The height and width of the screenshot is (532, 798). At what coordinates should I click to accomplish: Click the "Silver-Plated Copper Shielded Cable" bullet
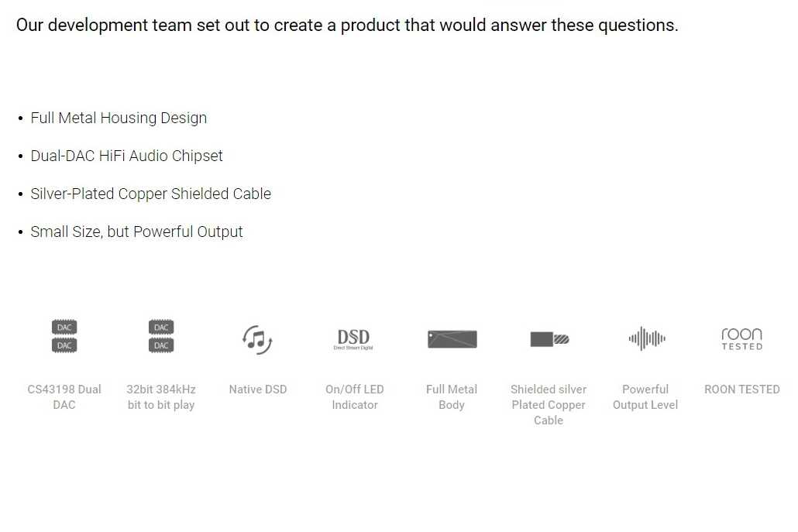150,194
